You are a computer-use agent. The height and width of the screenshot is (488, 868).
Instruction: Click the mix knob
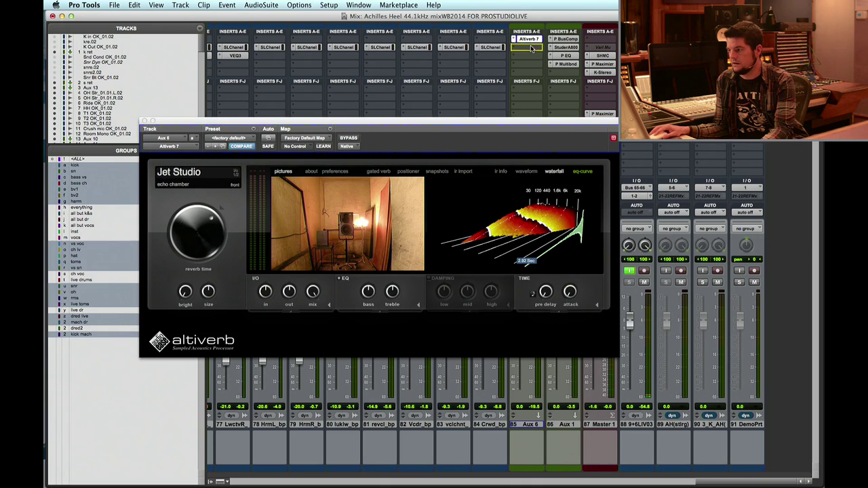click(313, 291)
